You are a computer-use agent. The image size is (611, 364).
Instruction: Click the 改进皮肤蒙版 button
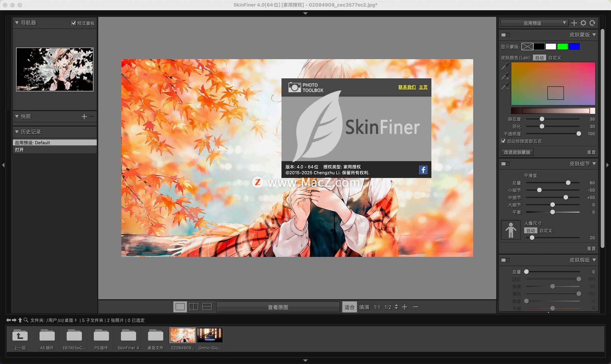(x=517, y=152)
